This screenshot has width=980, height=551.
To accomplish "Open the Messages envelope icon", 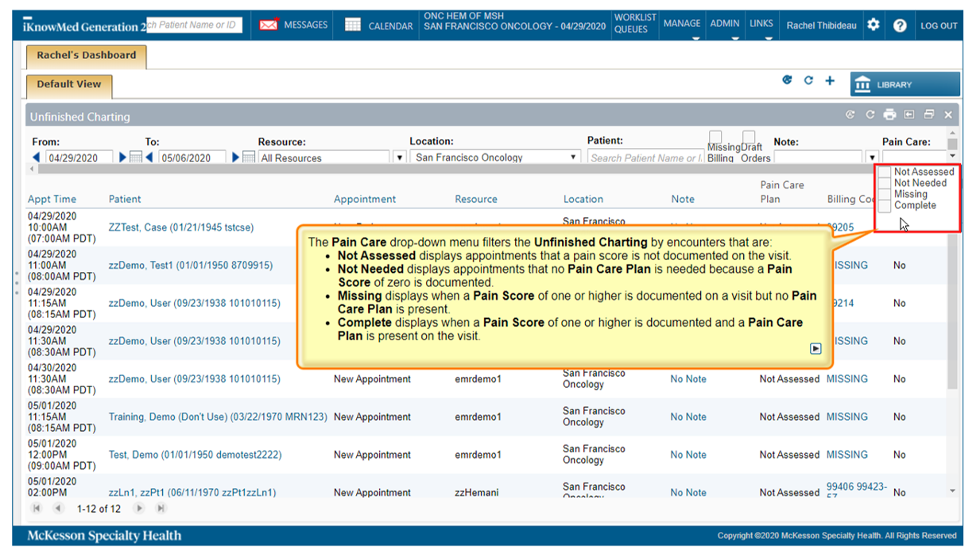I will click(269, 25).
